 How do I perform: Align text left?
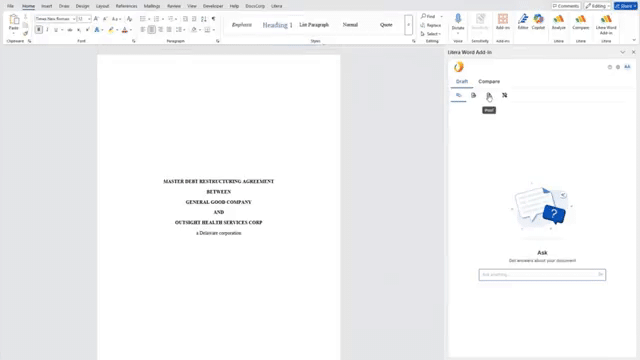142,30
